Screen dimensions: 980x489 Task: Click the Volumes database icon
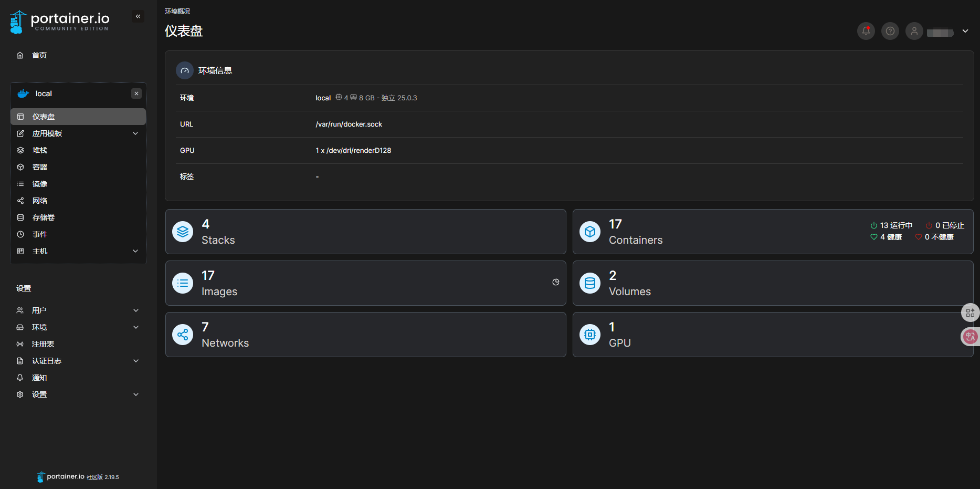click(589, 283)
